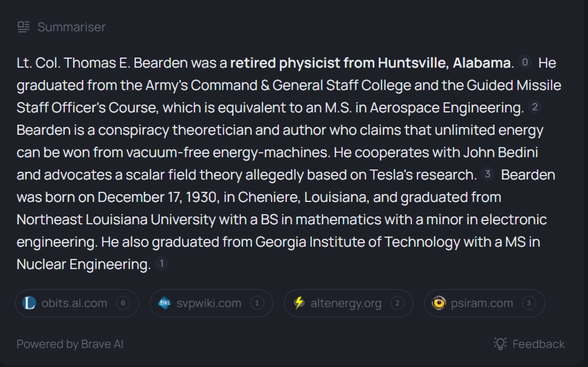Click the Summariser heading label
The image size is (588, 367).
point(72,27)
